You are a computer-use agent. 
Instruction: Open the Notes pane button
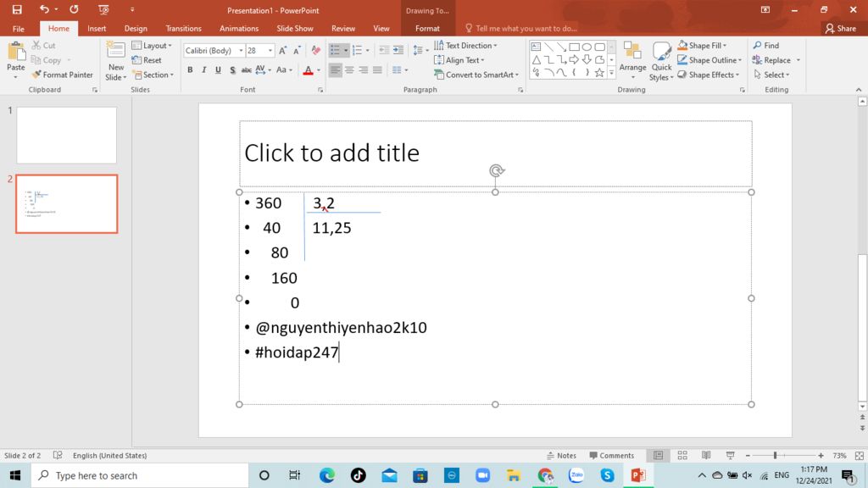coord(561,455)
